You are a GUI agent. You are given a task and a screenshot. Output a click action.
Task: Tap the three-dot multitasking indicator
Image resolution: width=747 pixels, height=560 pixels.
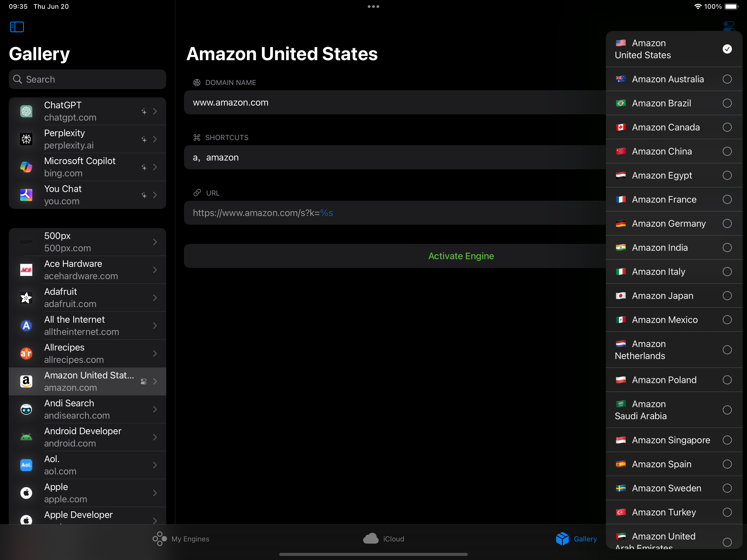click(x=373, y=6)
